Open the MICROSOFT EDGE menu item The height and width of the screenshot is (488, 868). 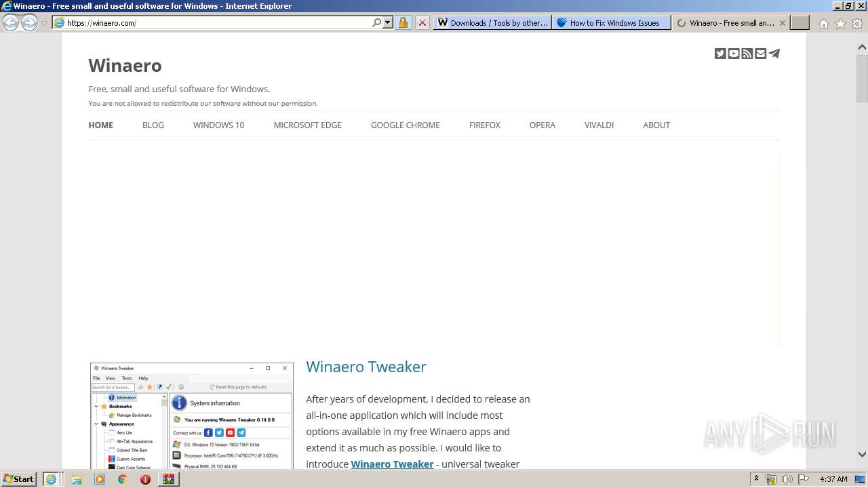pyautogui.click(x=308, y=125)
